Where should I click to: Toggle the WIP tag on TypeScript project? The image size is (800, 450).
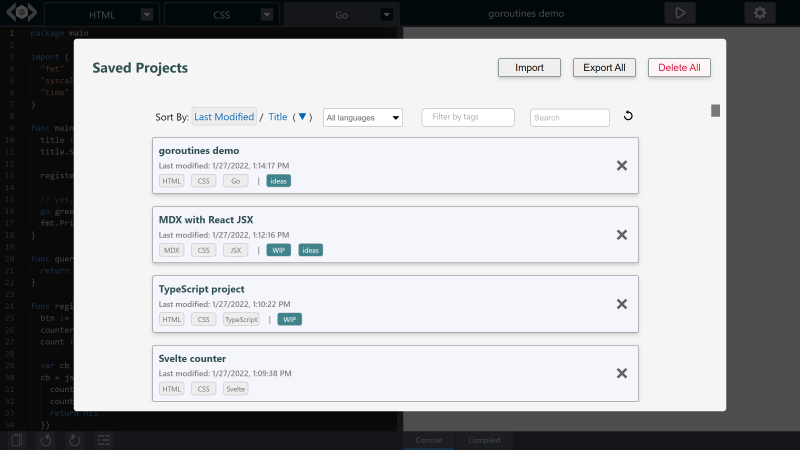[289, 320]
